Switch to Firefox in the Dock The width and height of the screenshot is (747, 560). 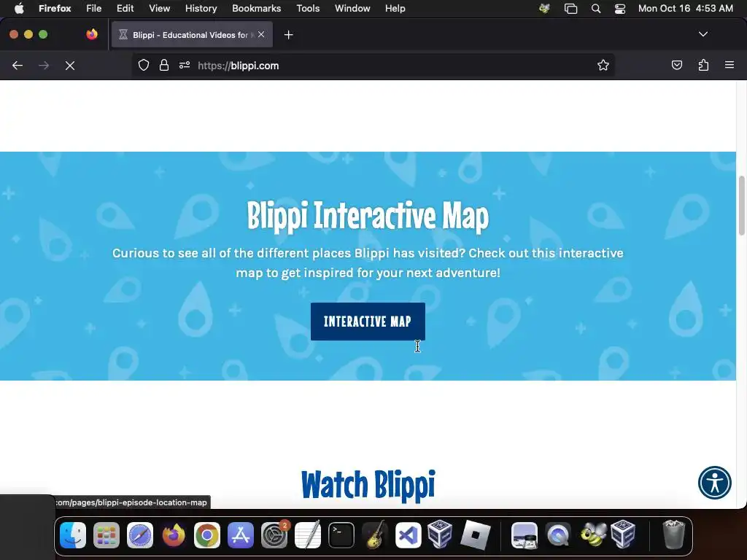(x=174, y=535)
